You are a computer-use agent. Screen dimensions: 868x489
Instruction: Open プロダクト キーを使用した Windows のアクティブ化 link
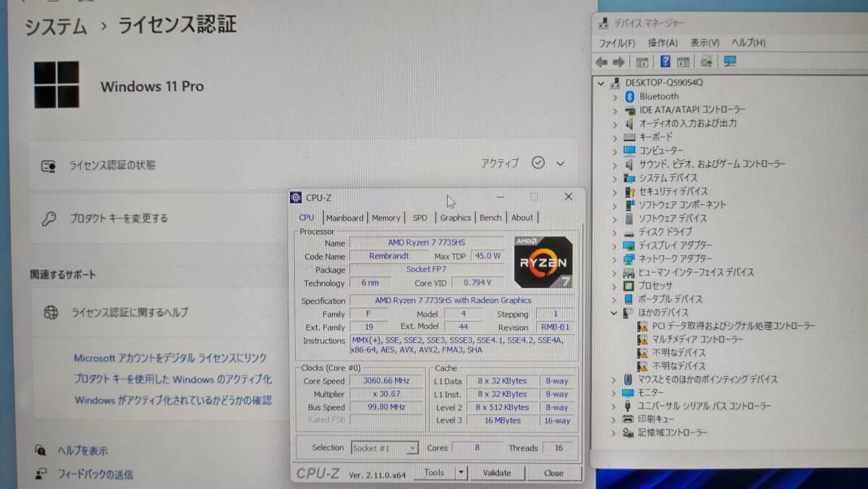click(x=174, y=379)
